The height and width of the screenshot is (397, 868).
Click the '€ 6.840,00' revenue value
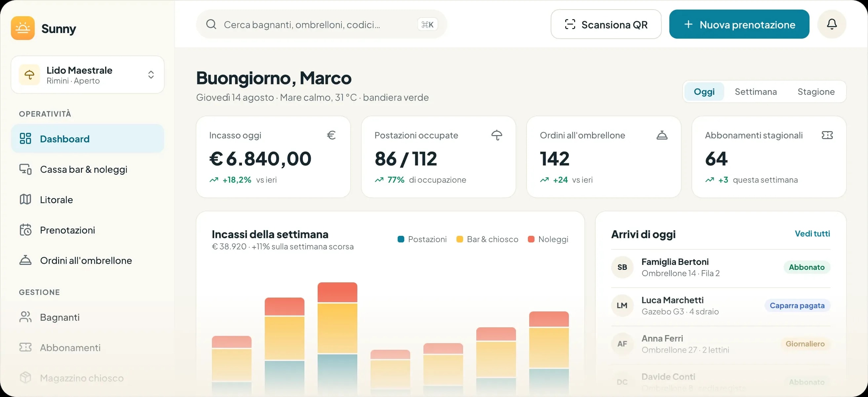pyautogui.click(x=260, y=159)
